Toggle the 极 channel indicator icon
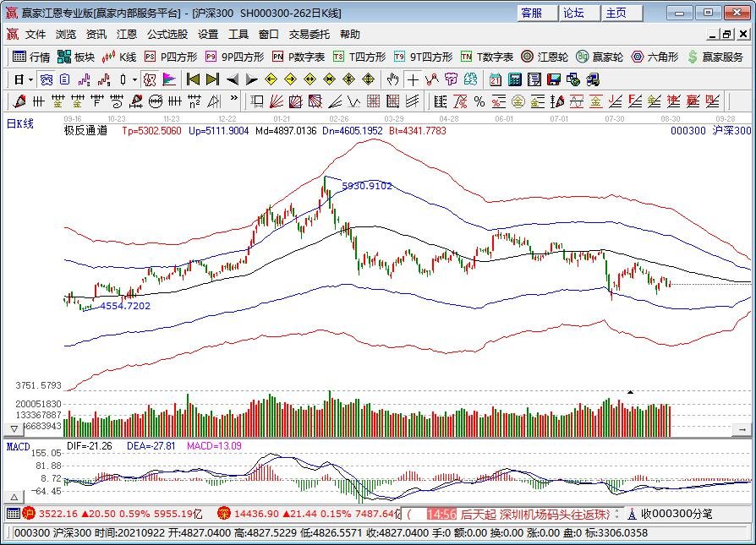756x545 pixels. point(150,79)
